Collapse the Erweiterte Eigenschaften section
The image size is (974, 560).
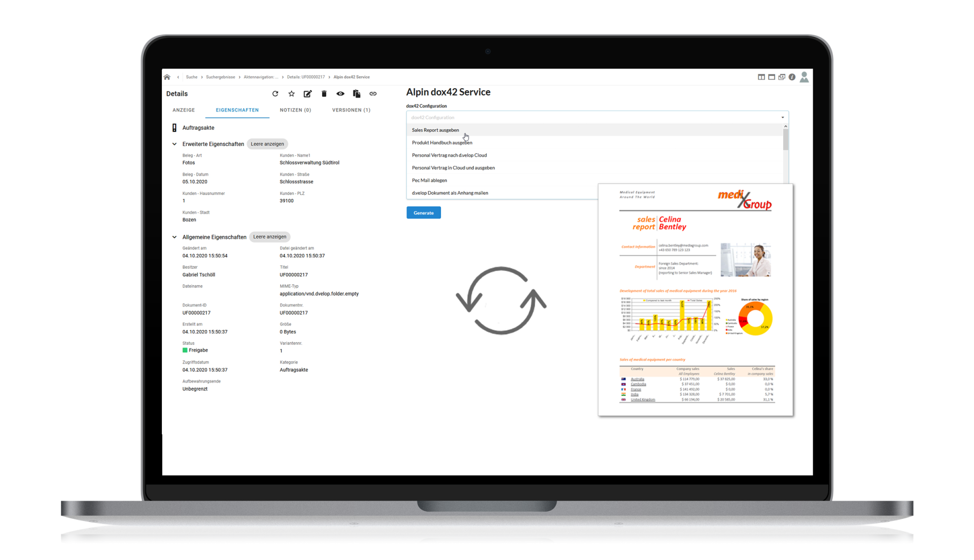pyautogui.click(x=175, y=144)
